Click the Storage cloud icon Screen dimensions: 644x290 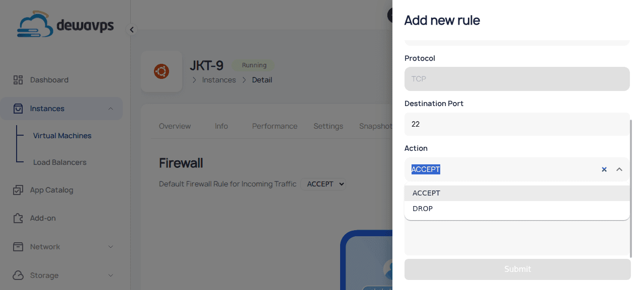(x=18, y=275)
